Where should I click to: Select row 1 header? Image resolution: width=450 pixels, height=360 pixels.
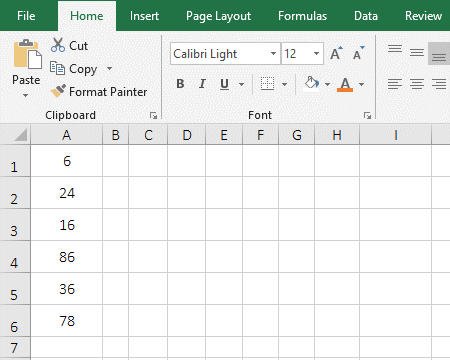click(15, 161)
